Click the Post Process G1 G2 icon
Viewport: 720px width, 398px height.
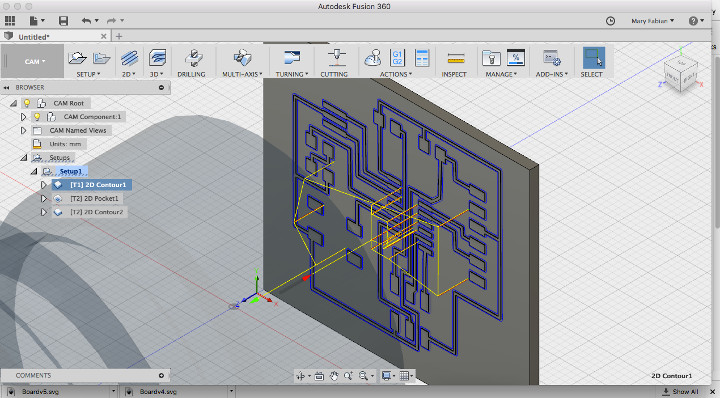[397, 58]
